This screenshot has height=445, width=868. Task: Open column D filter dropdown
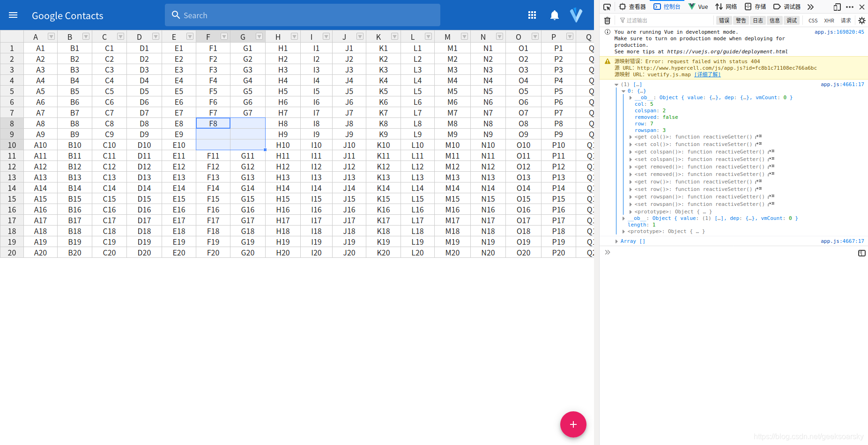(x=156, y=36)
